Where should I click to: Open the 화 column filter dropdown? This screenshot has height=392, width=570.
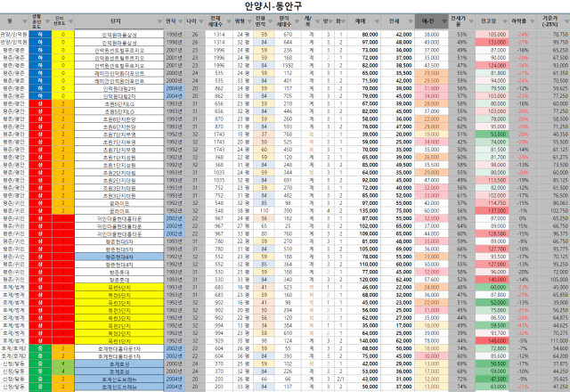coord(343,21)
